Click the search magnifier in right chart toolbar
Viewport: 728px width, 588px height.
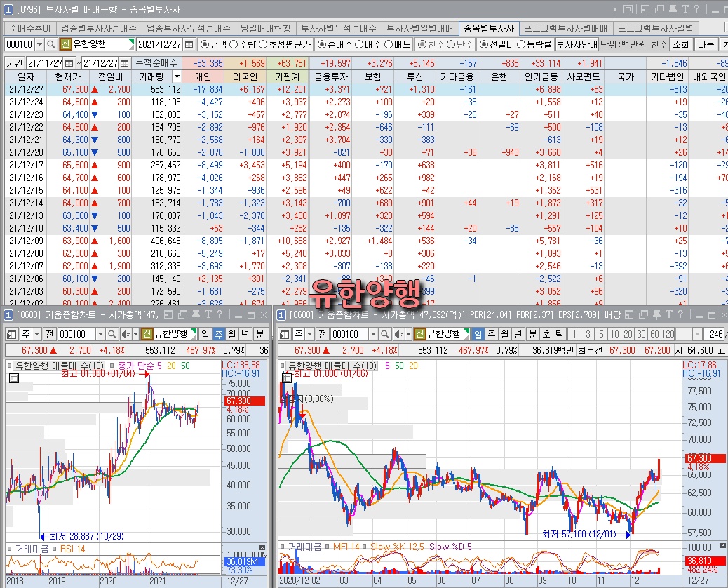pyautogui.click(x=384, y=334)
